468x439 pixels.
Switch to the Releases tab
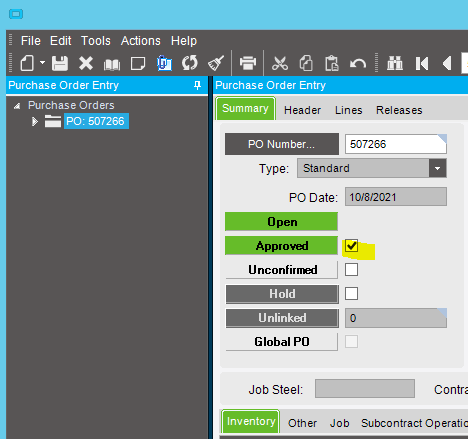click(x=399, y=110)
